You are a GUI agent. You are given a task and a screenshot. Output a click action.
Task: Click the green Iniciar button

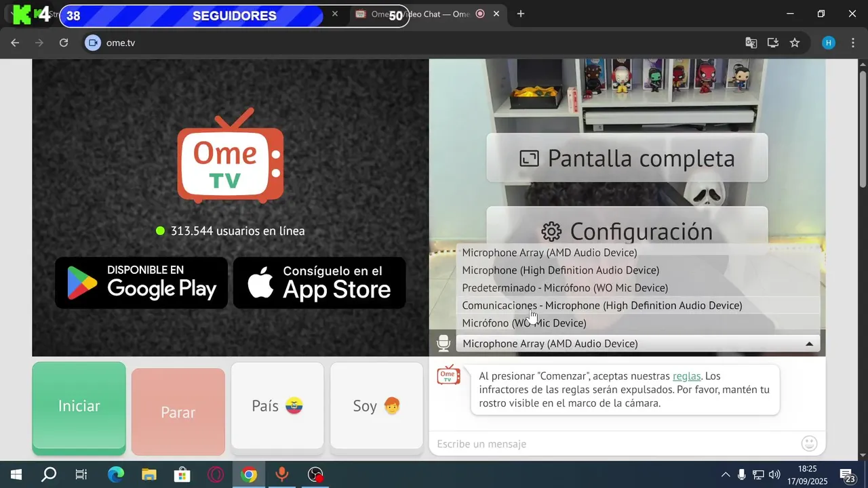click(x=79, y=407)
